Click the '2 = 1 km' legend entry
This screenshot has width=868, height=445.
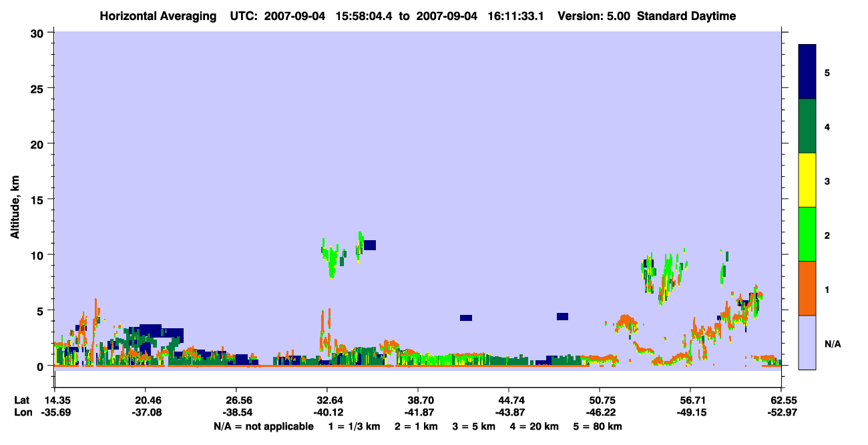pos(417,426)
